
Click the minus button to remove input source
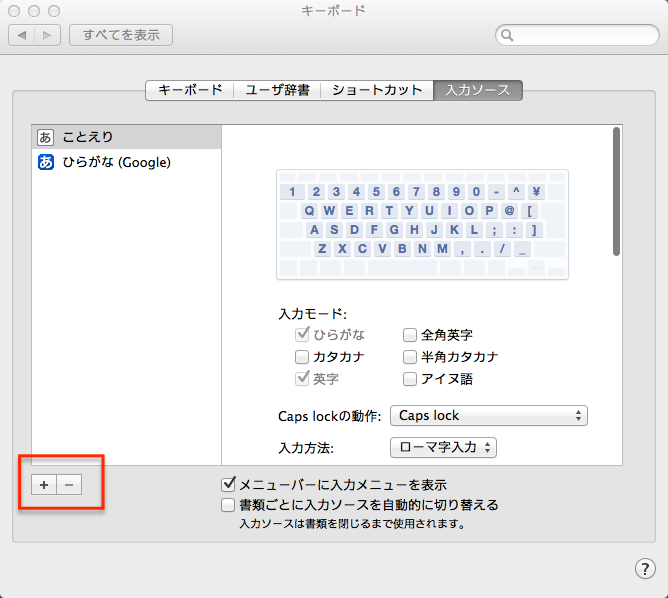[69, 484]
